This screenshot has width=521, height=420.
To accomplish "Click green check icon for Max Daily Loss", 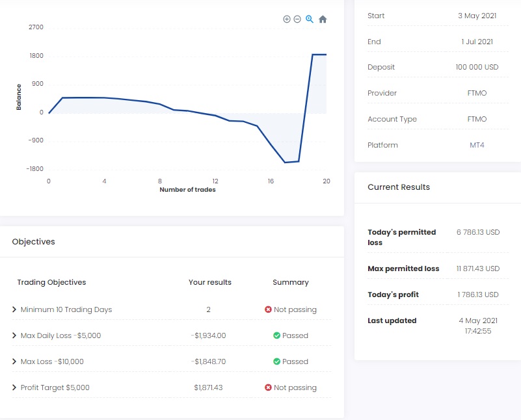I will [x=276, y=335].
